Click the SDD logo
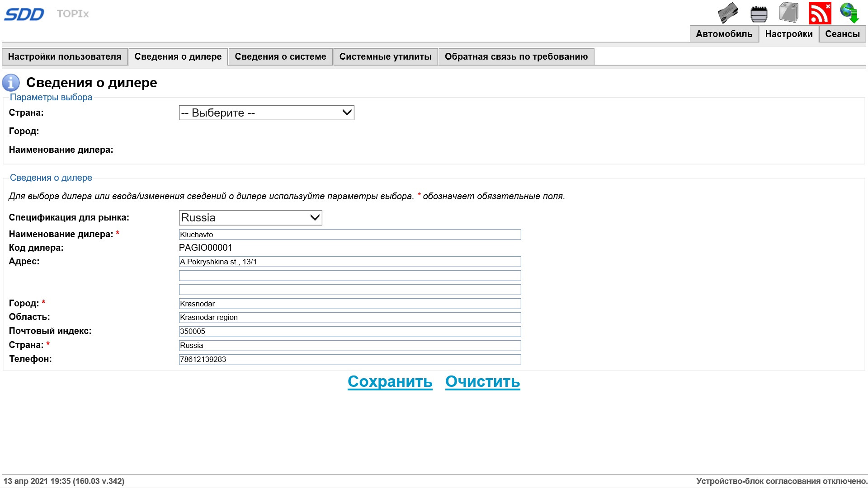868x488 pixels. 24,14
